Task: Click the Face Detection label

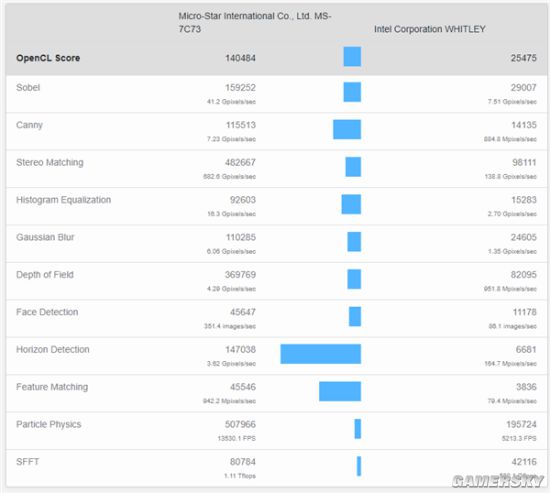Action: (47, 312)
